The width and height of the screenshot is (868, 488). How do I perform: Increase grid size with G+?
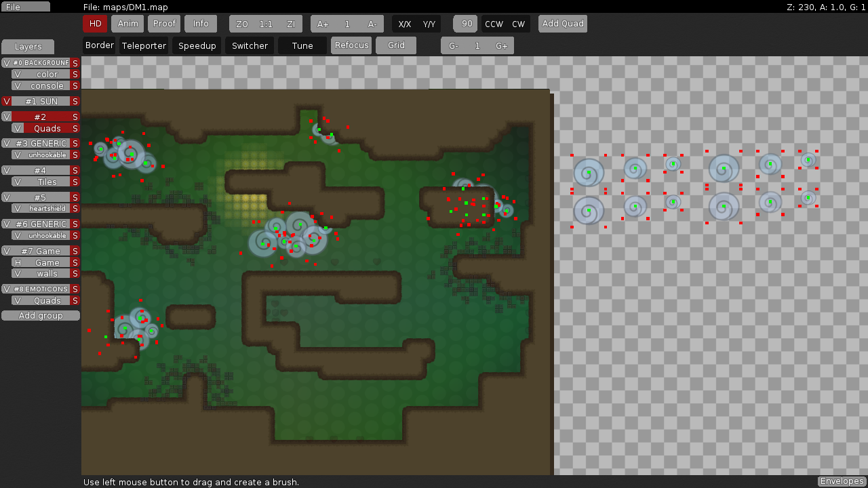click(502, 46)
